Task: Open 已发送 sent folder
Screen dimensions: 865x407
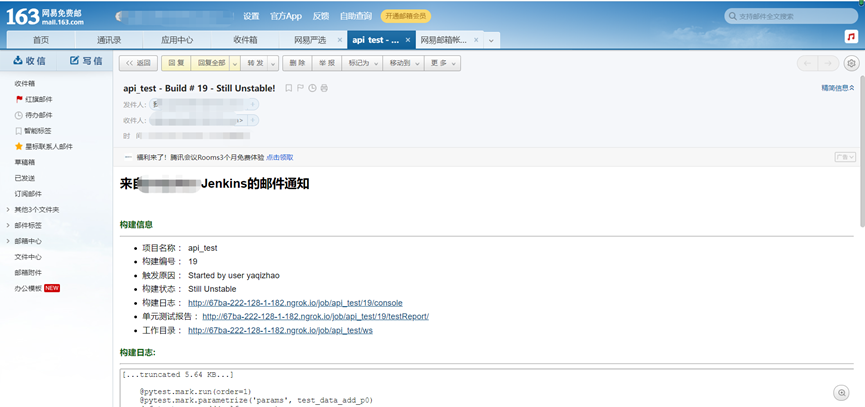Action: [x=25, y=178]
